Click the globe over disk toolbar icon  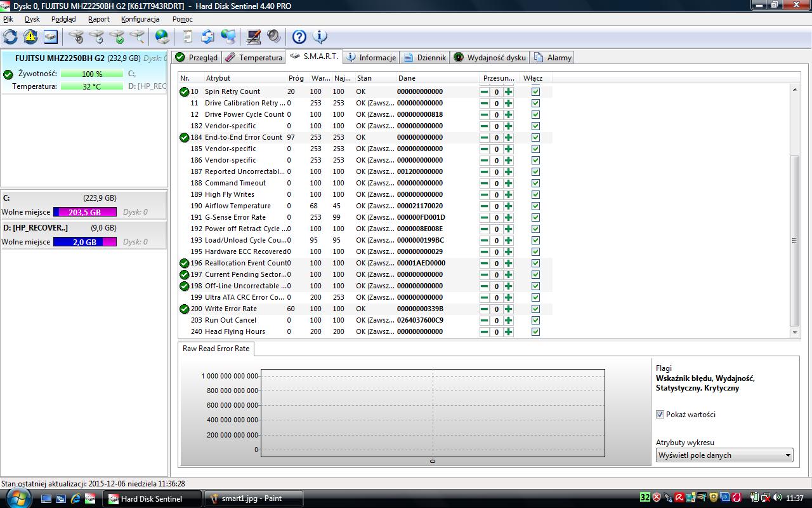pos(162,37)
